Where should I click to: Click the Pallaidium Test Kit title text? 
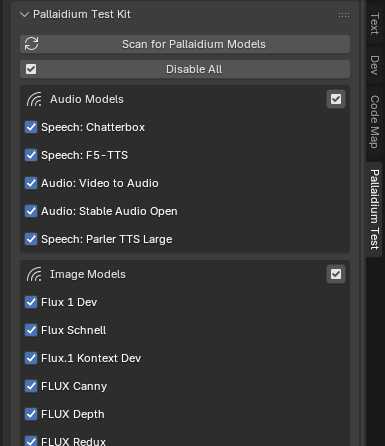click(x=82, y=14)
